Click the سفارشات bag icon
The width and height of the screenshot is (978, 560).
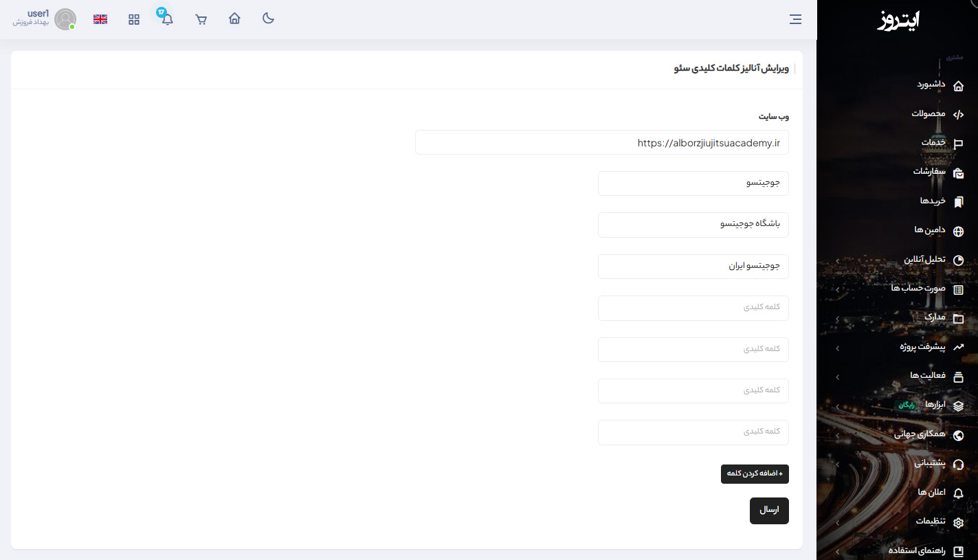pos(959,172)
